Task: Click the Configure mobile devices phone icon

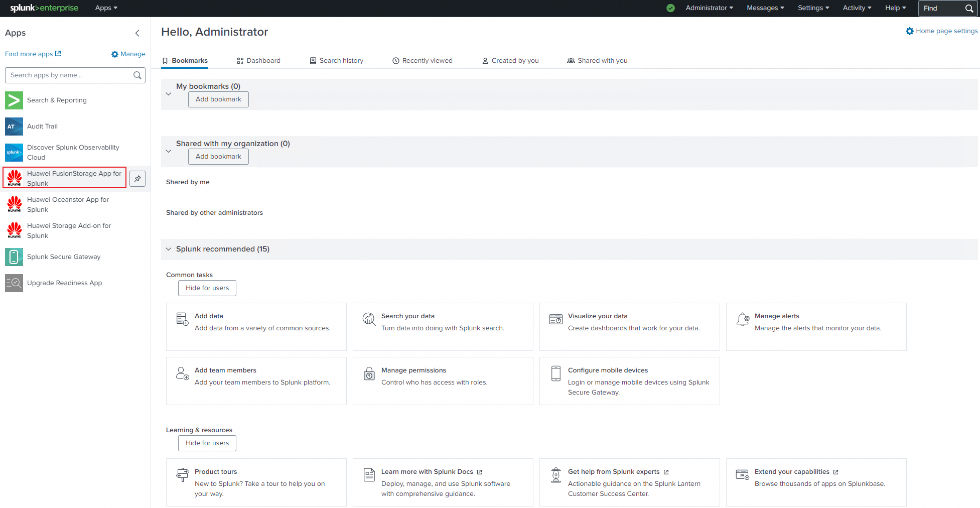Action: [555, 373]
